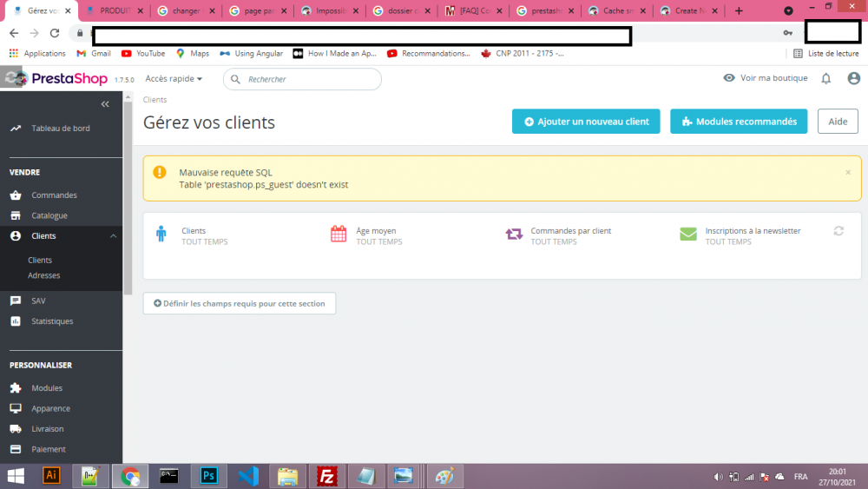Open Tableau de bord in sidebar
The image size is (868, 489).
click(x=61, y=129)
